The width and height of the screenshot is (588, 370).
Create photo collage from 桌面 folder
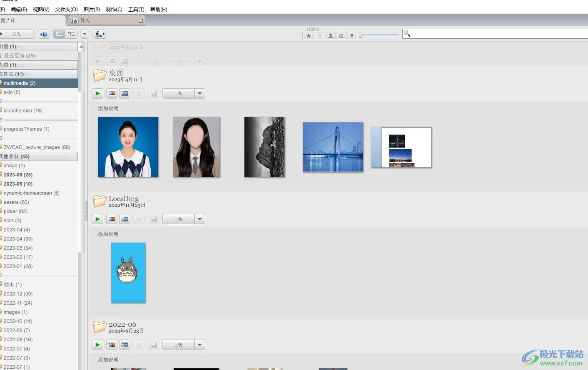click(112, 94)
